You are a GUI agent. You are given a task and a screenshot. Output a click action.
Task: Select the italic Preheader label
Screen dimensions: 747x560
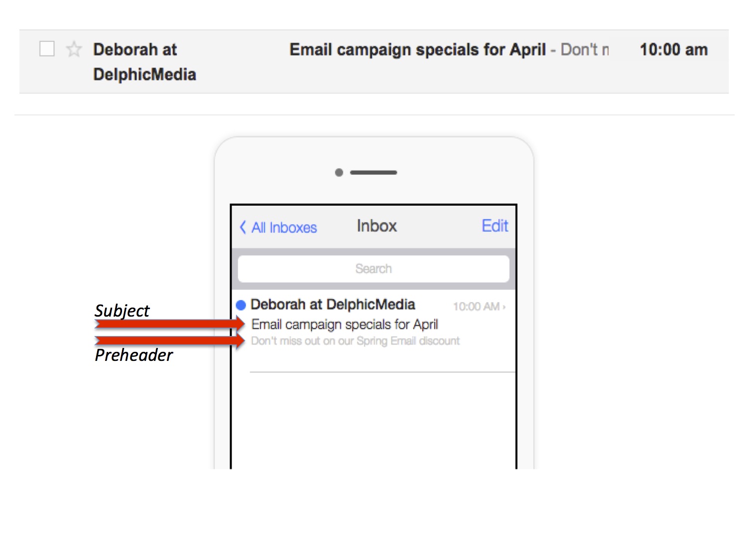click(x=134, y=355)
